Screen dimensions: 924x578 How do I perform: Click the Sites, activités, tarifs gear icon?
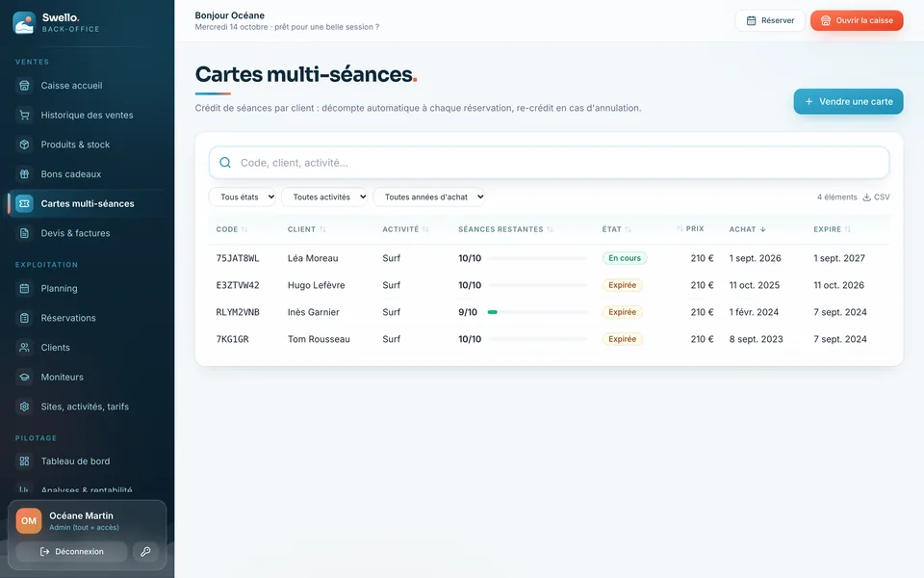(x=24, y=407)
